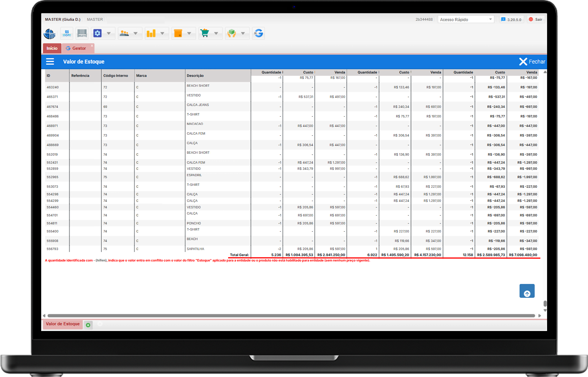
Task: Click the people group icon
Action: (124, 33)
